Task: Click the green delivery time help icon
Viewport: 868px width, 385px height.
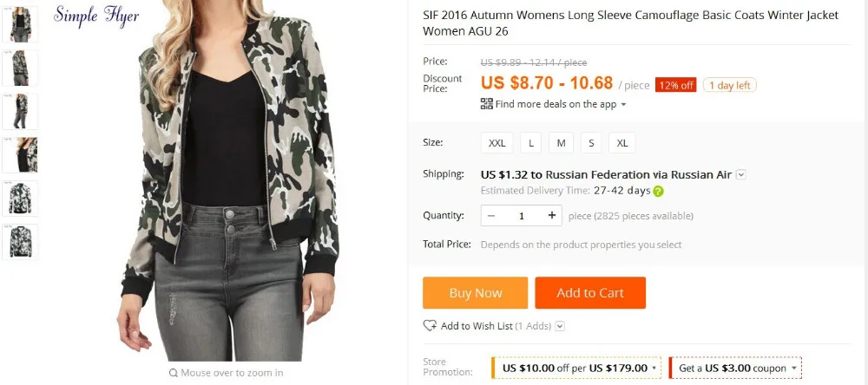Action: pyautogui.click(x=658, y=192)
